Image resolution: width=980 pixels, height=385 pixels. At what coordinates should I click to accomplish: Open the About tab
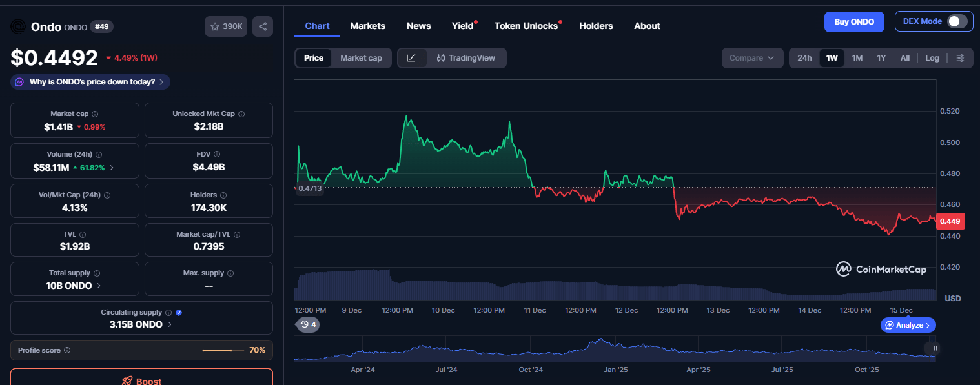(647, 26)
